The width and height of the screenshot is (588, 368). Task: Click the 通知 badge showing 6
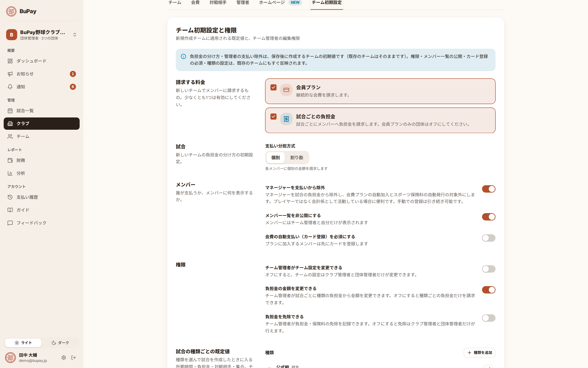[x=73, y=87]
